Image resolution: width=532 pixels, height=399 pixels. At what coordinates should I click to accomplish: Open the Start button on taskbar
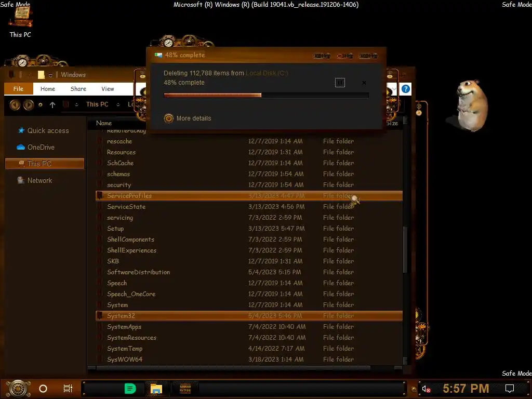18,389
